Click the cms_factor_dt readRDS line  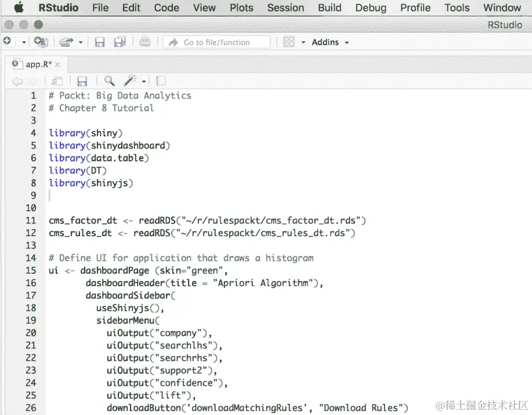pos(207,221)
